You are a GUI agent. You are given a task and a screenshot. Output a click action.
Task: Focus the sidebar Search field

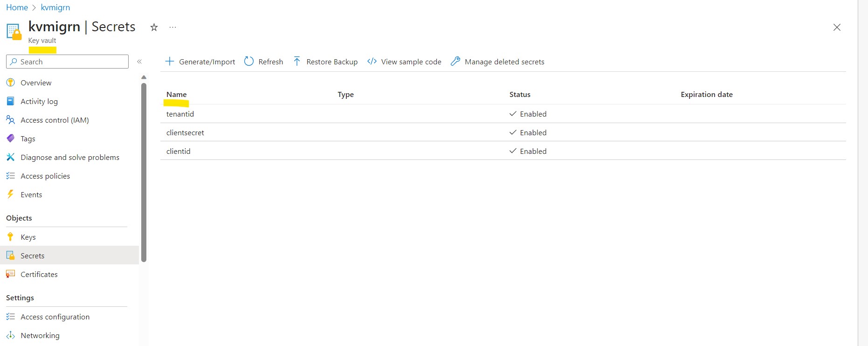(67, 62)
